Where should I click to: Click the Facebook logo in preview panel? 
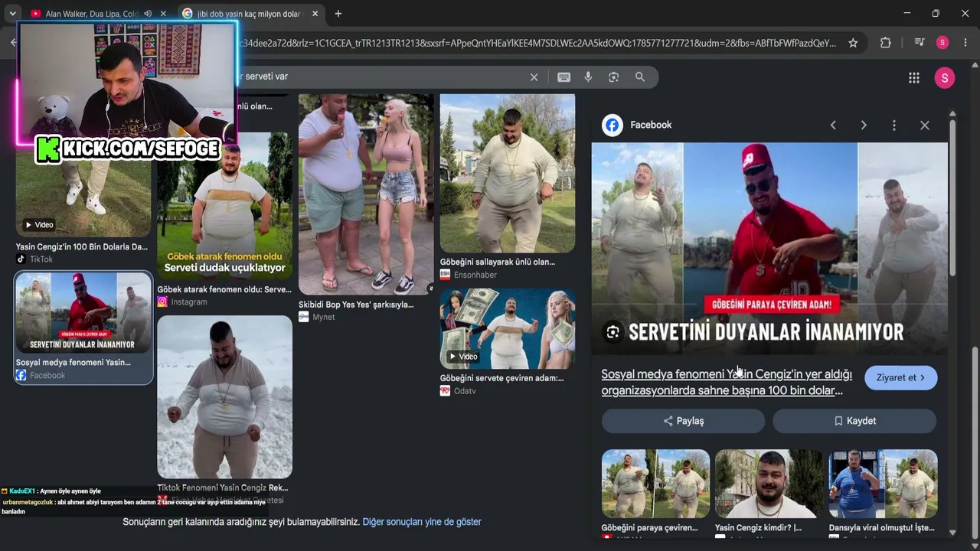612,126
